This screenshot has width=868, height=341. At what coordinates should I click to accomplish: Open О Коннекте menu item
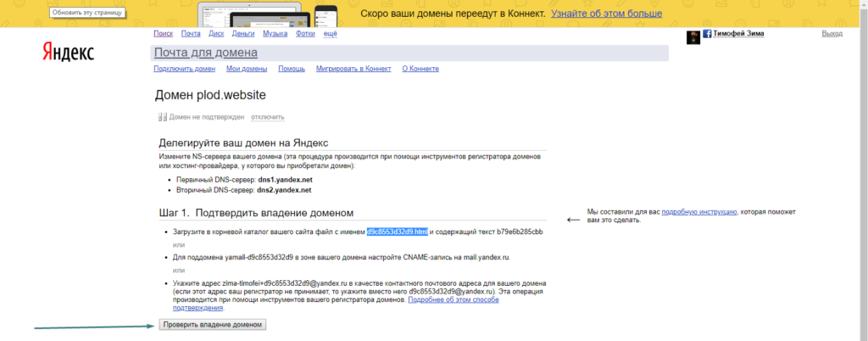coord(420,69)
